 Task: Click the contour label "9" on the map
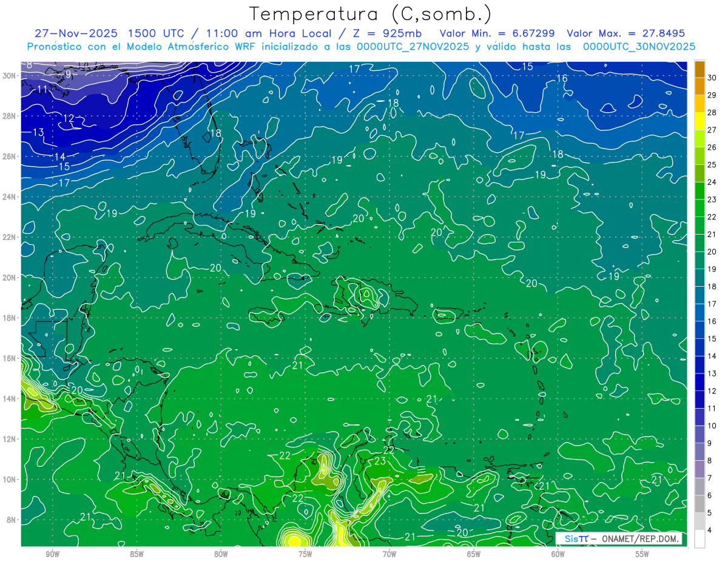68,75
